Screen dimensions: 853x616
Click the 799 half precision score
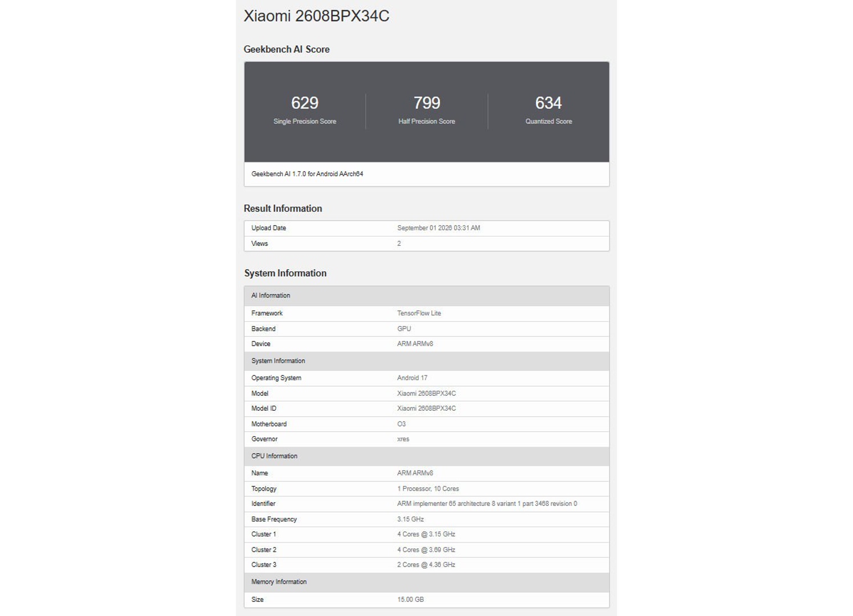(x=427, y=103)
